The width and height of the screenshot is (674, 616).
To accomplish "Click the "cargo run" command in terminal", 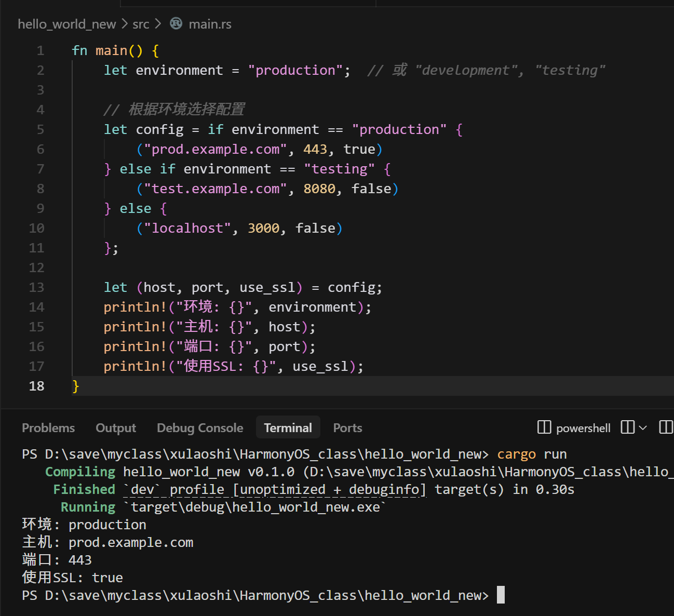I will click(532, 454).
